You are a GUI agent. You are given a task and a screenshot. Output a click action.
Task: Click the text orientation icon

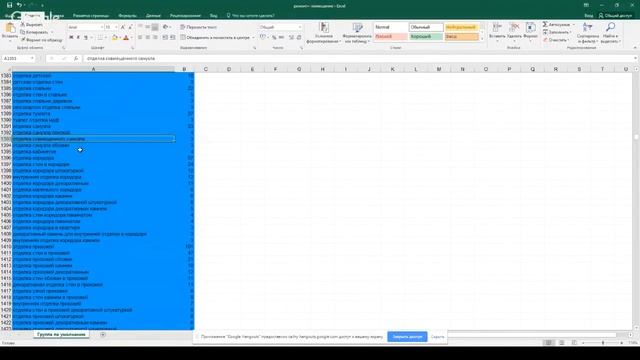tap(166, 27)
